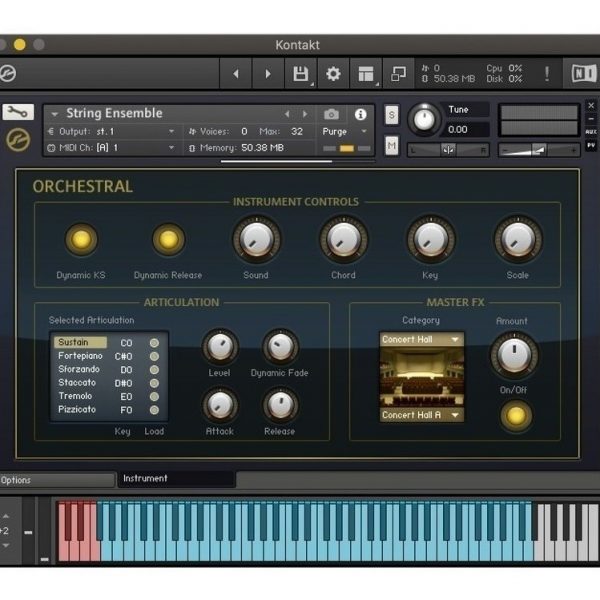Open instrument edit mode wrench icon

point(18,112)
